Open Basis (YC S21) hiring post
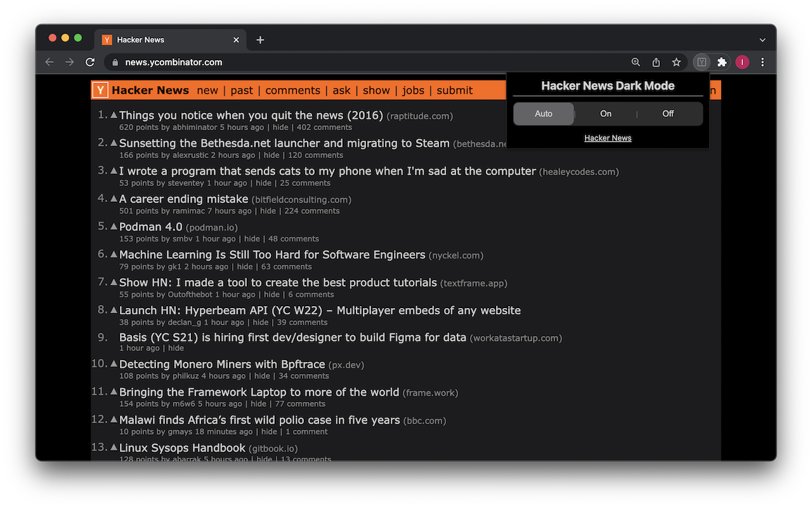 (x=292, y=337)
